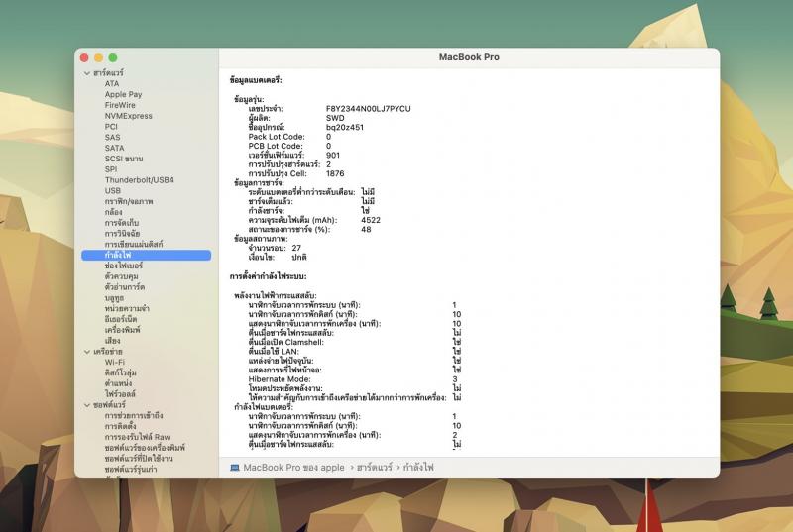The image size is (793, 532).
Task: Click กำลังไฟ segment in the path bar
Action: click(418, 468)
